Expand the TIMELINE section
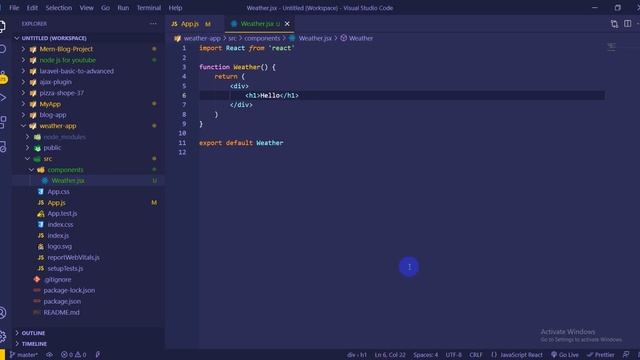Viewport: 640px width, 360px height. (34, 344)
